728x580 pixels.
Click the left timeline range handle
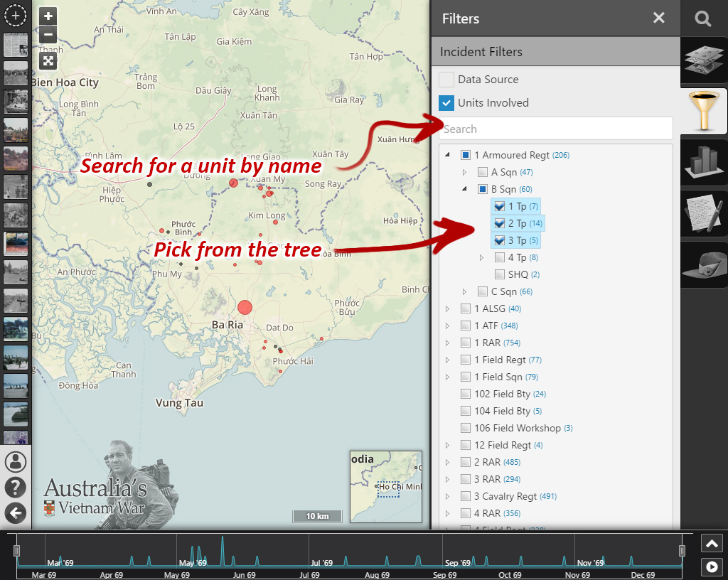click(17, 551)
